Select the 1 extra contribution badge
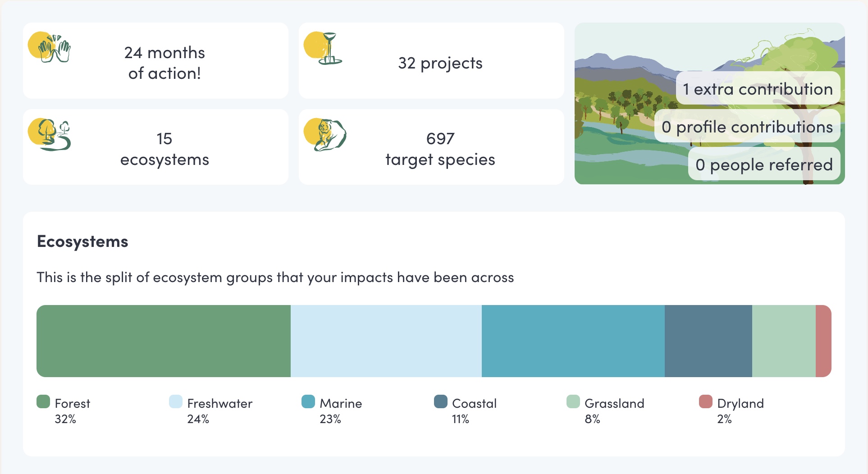 tap(758, 89)
